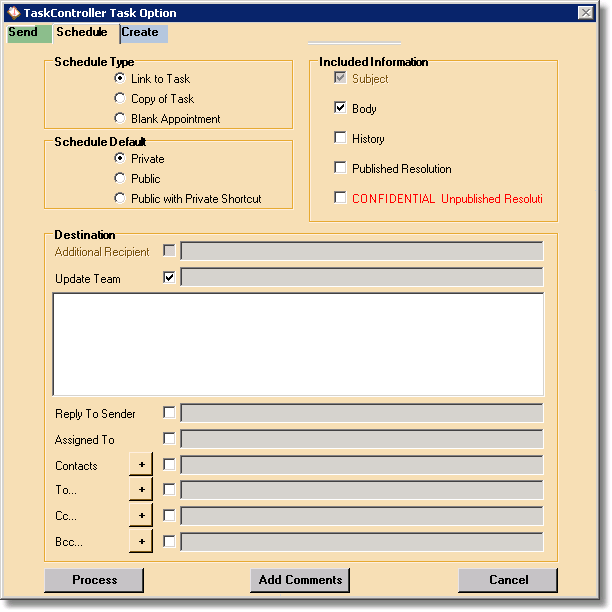Click the TaskController title bar icon
Screen dimensions: 612x612
[13, 13]
